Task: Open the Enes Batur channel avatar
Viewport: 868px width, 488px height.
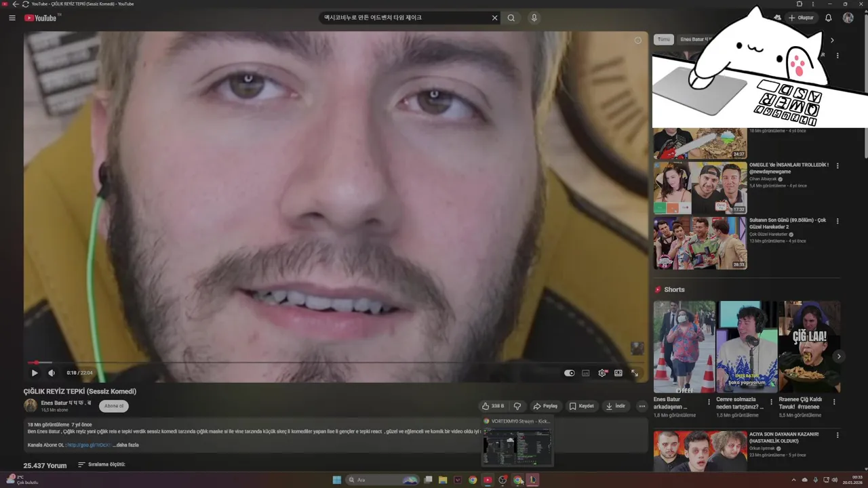Action: pyautogui.click(x=31, y=405)
